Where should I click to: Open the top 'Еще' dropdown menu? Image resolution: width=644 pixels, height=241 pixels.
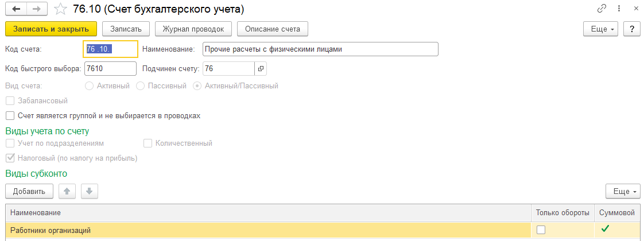click(600, 29)
